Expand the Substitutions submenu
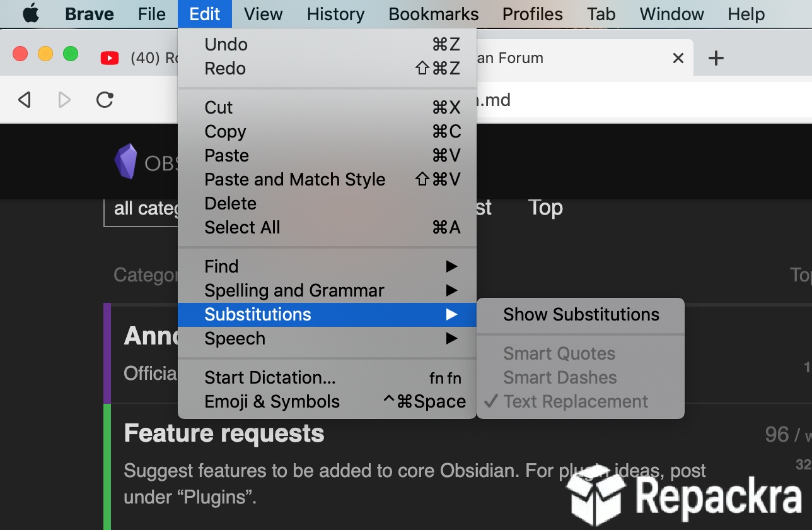The width and height of the screenshot is (812, 530). [x=327, y=315]
